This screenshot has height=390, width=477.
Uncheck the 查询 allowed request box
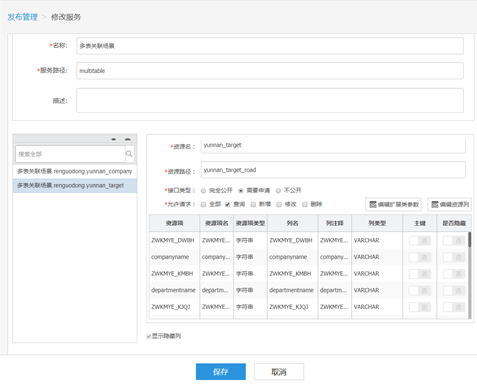click(x=228, y=204)
